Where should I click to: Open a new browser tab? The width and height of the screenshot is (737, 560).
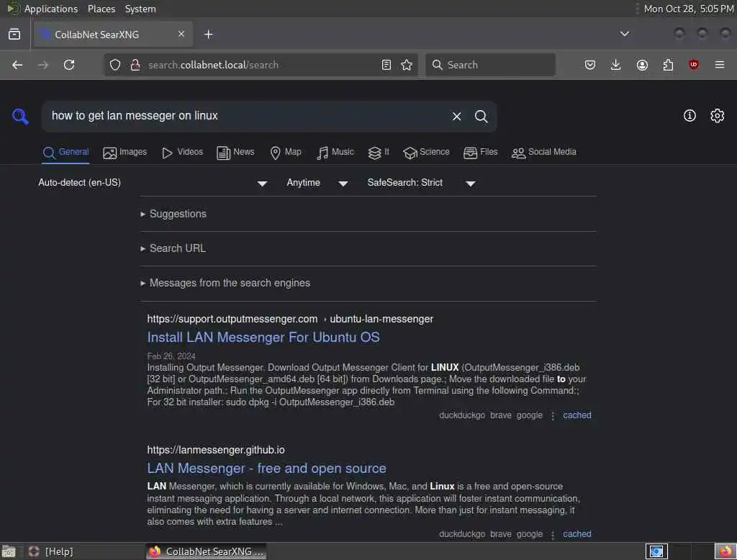(x=209, y=35)
